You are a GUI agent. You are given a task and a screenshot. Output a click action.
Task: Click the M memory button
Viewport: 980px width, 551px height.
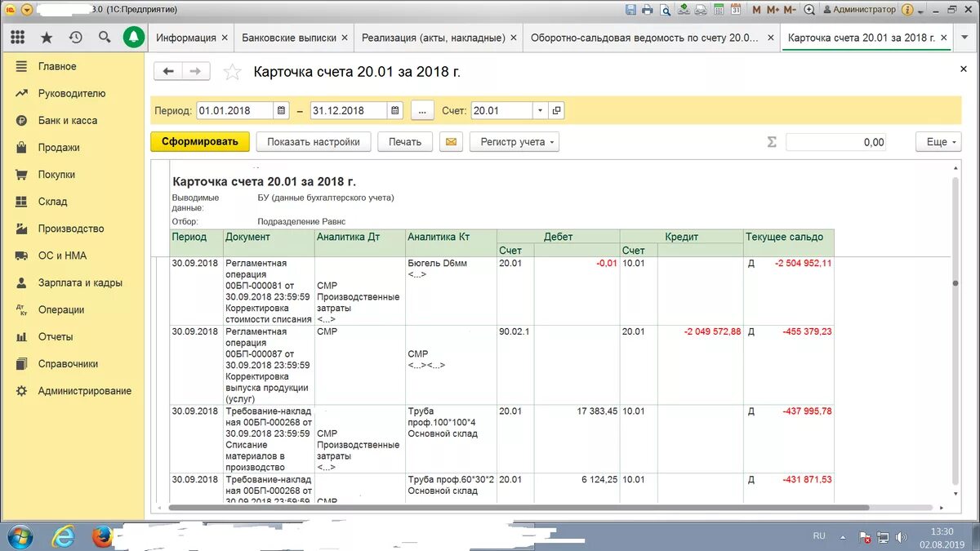pos(756,10)
